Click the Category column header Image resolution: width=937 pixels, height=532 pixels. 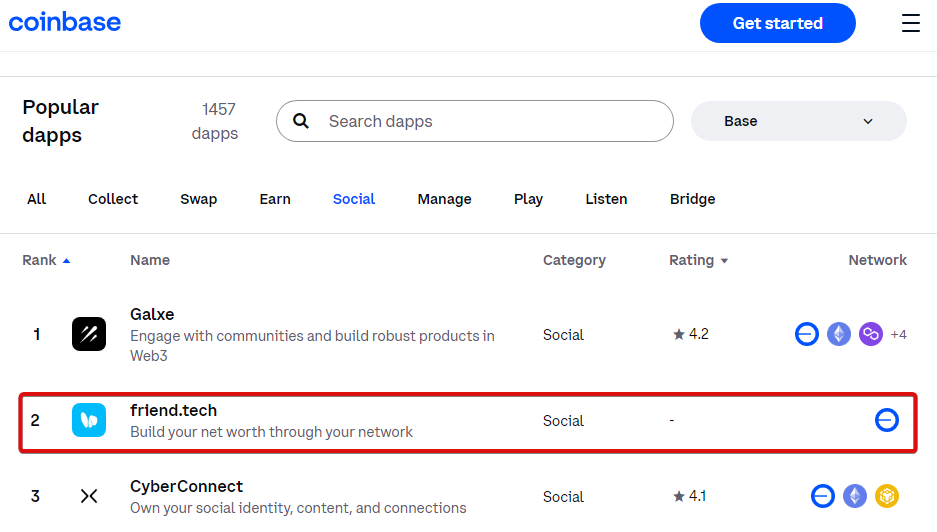coord(574,260)
